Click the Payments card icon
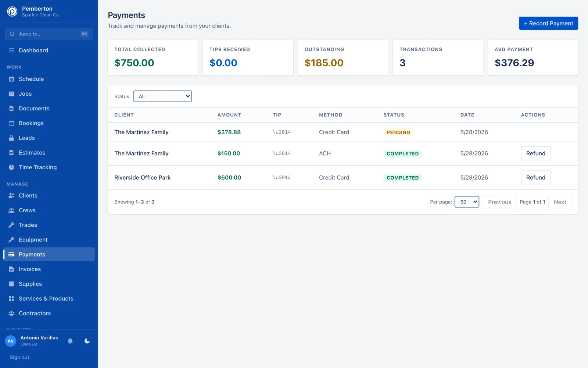The image size is (588, 368). [11, 255]
